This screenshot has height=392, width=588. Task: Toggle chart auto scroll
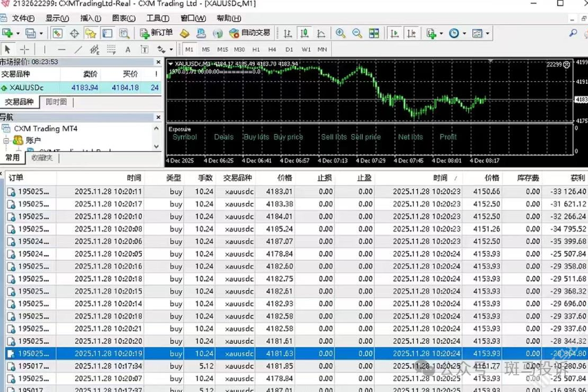(x=395, y=33)
